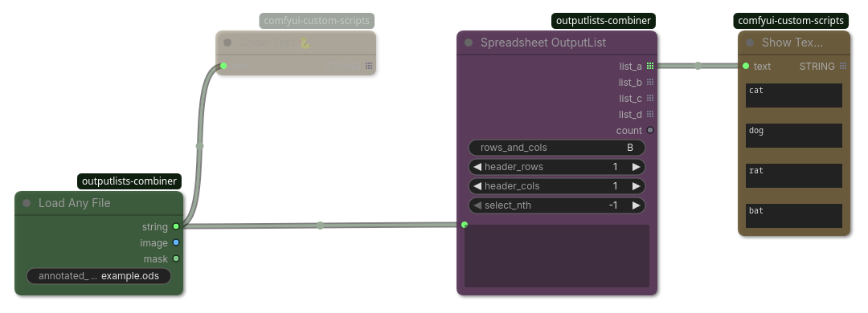
Task: Click the STRING output port on faded Show Text node
Action: click(x=369, y=66)
